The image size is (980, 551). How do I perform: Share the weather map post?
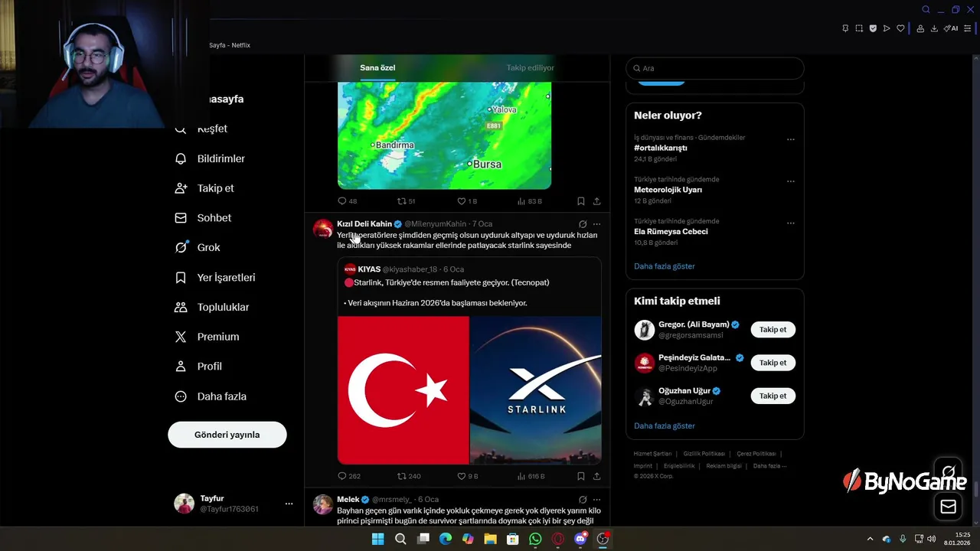tap(597, 201)
